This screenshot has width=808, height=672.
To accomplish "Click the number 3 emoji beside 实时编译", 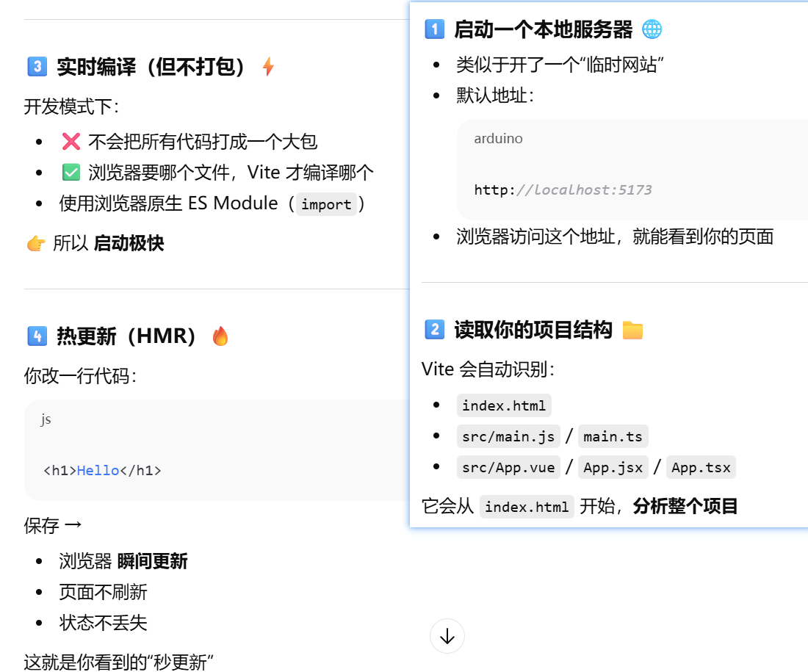I will pyautogui.click(x=37, y=67).
